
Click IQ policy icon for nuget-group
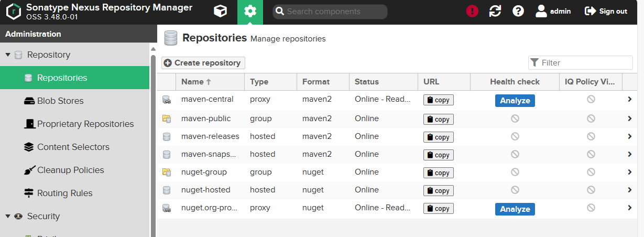point(591,173)
